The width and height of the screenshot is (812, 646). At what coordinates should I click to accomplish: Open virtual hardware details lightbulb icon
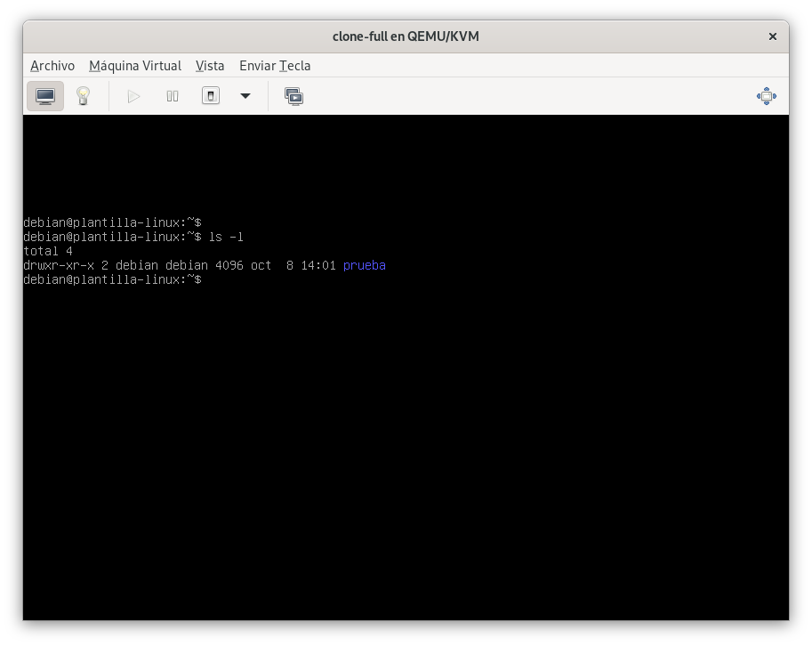(x=84, y=96)
